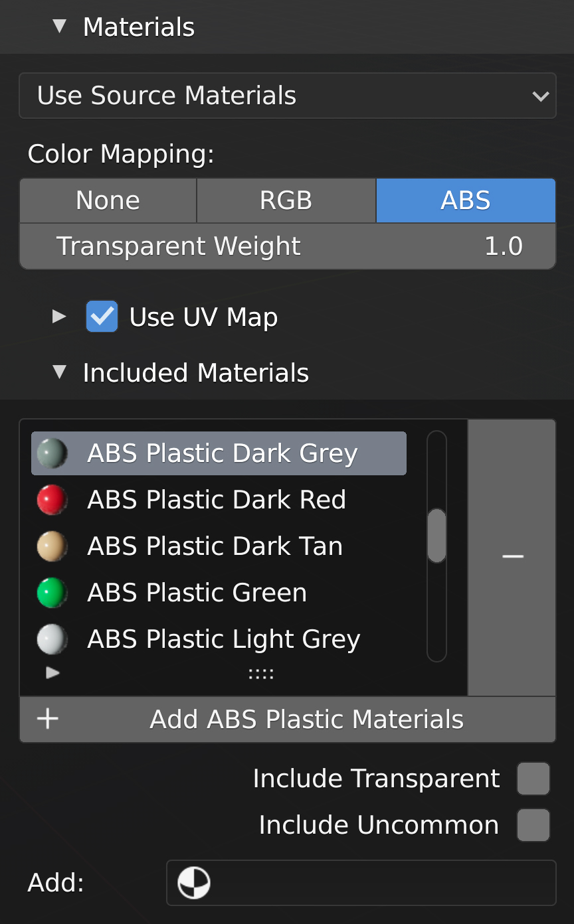The height and width of the screenshot is (924, 574).
Task: Click the Dark Tan material sphere icon
Action: point(52,546)
